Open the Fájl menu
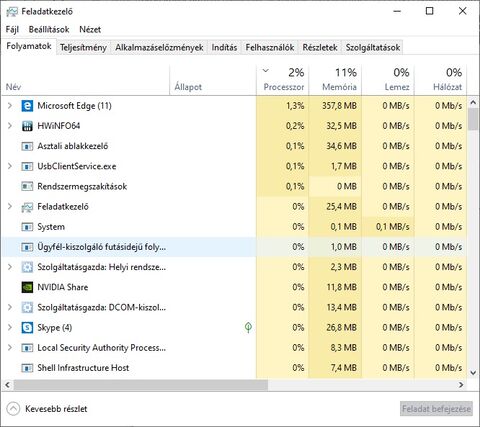This screenshot has height=427, width=480. coord(12,30)
